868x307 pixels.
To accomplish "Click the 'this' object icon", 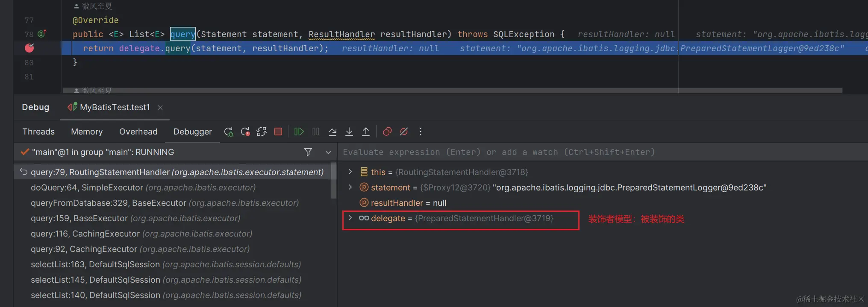I will point(364,172).
